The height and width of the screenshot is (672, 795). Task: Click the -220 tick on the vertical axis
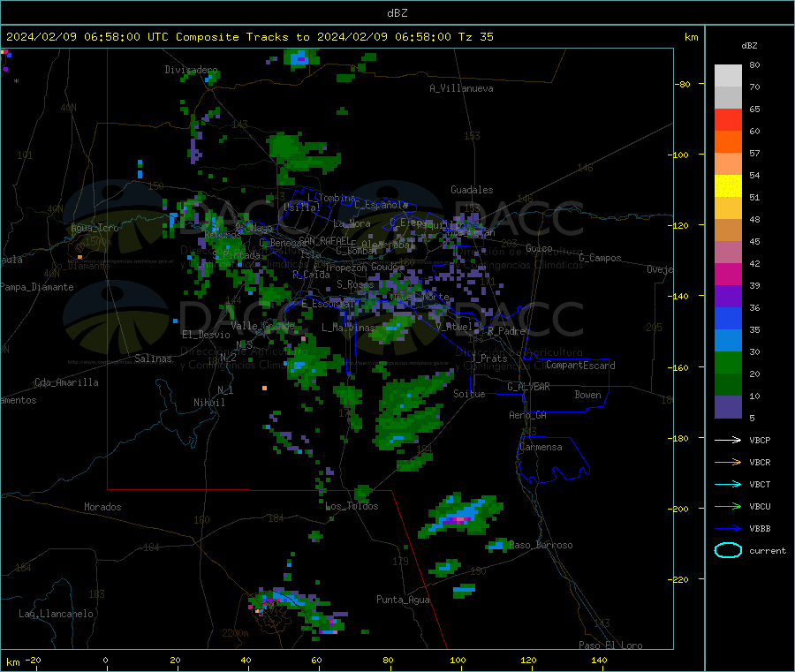pos(680,580)
